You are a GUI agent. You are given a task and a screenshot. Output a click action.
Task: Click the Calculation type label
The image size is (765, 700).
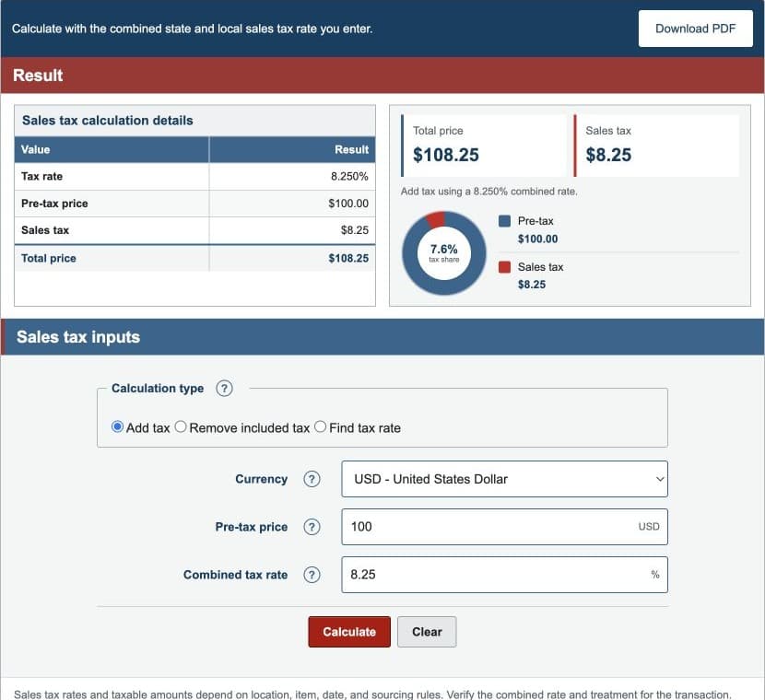158,389
